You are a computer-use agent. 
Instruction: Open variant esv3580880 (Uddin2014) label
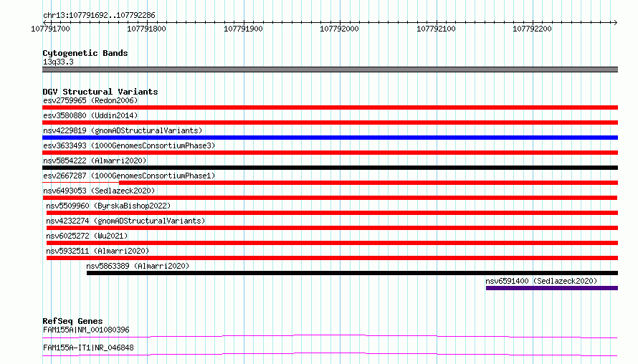[x=90, y=115]
